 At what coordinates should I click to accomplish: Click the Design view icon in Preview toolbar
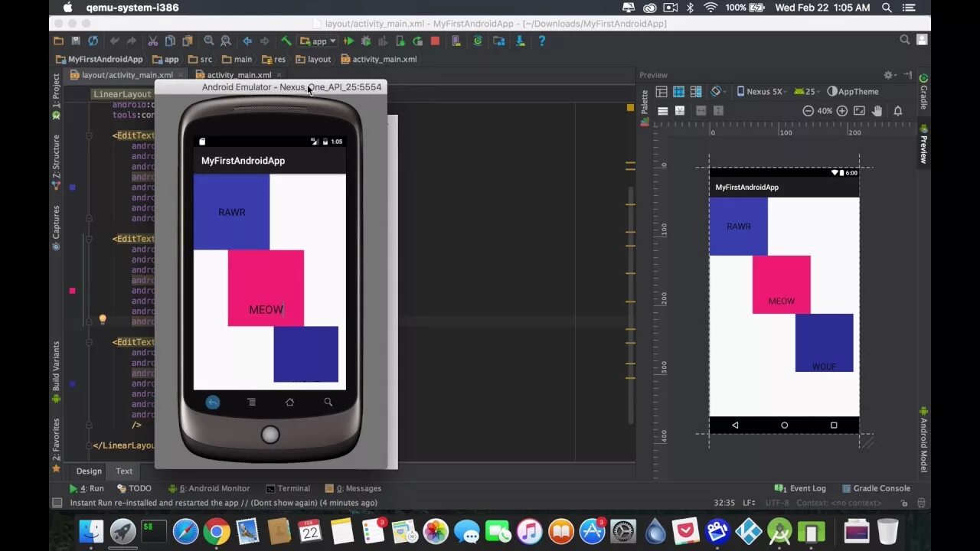click(661, 91)
